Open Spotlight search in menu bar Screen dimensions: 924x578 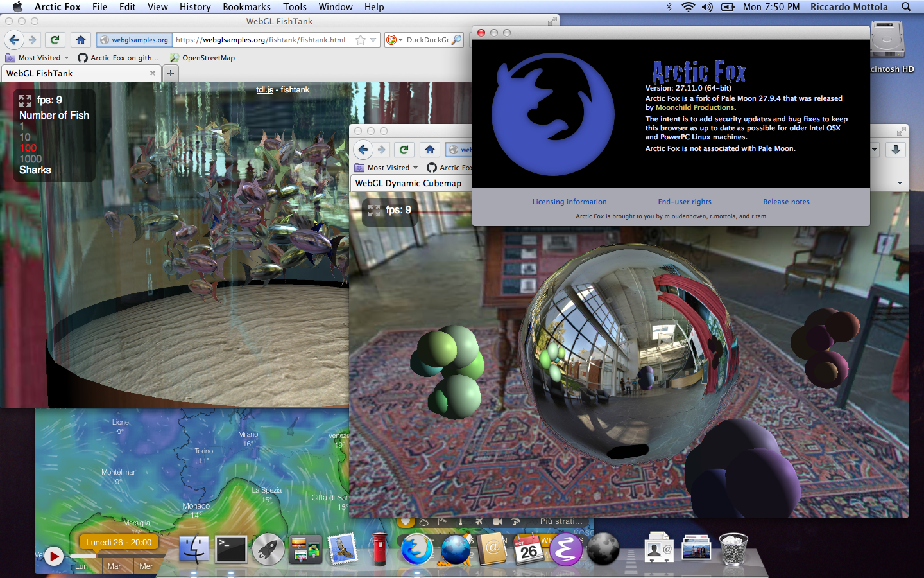[906, 7]
